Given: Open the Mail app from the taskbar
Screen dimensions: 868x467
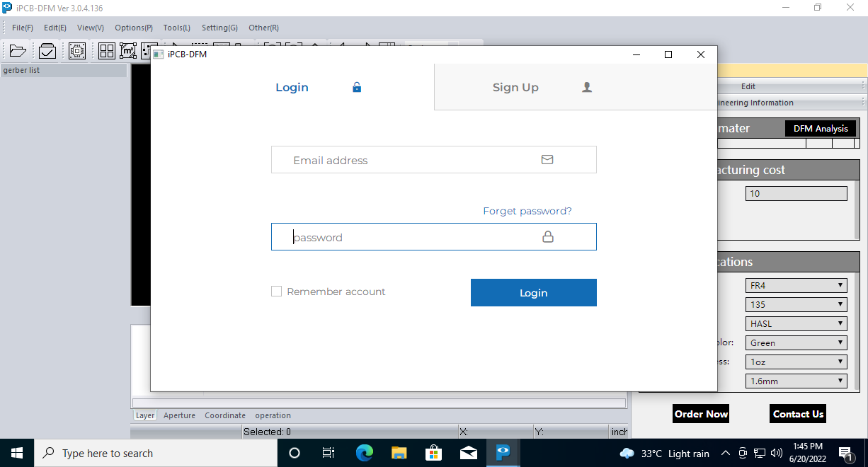Looking at the screenshot, I should pos(468,453).
